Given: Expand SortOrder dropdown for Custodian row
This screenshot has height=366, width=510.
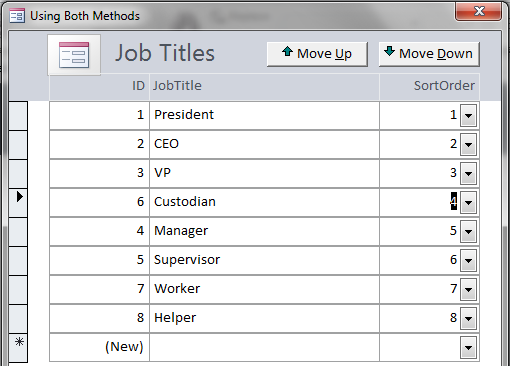Looking at the screenshot, I should click(468, 202).
